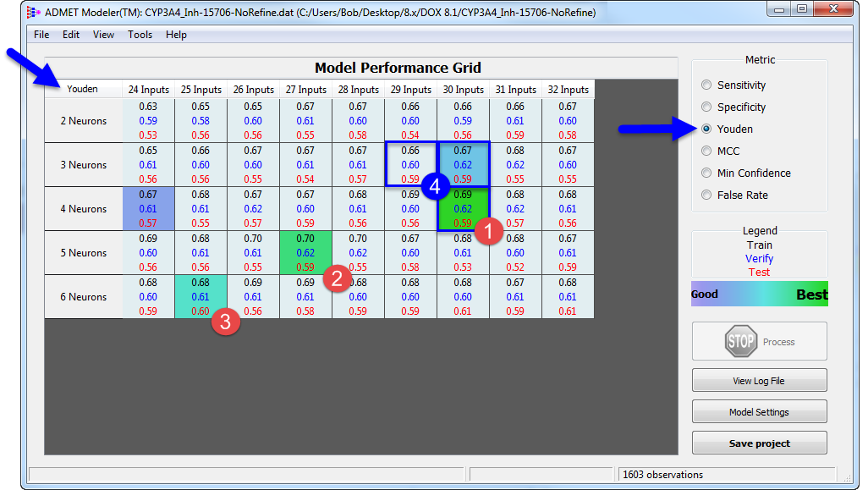Viewport: 868px width, 490px height.
Task: Open the Help menu
Action: point(176,35)
